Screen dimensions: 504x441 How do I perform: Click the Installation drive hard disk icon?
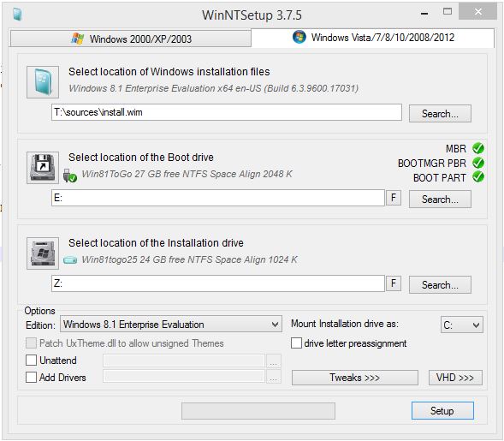coord(43,253)
